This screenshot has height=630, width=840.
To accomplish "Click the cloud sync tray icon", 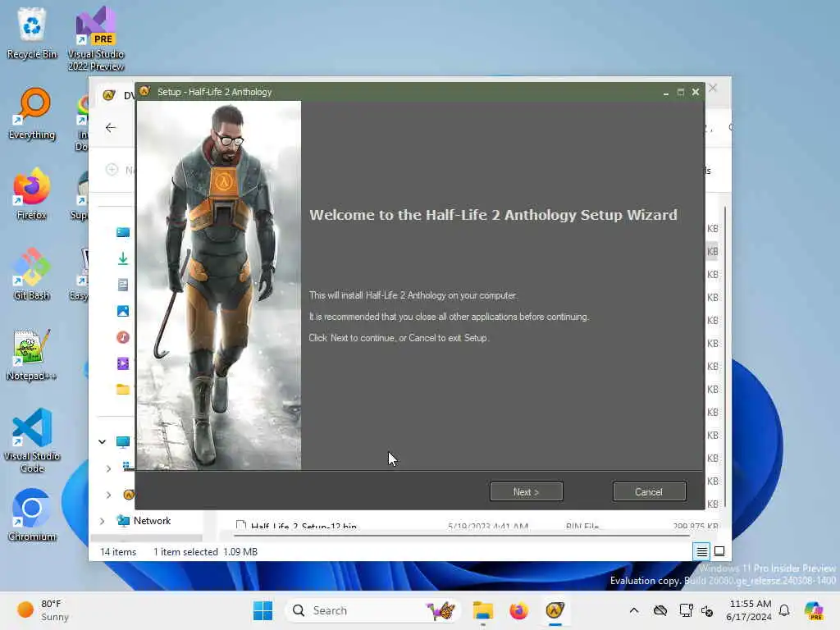I will click(660, 610).
